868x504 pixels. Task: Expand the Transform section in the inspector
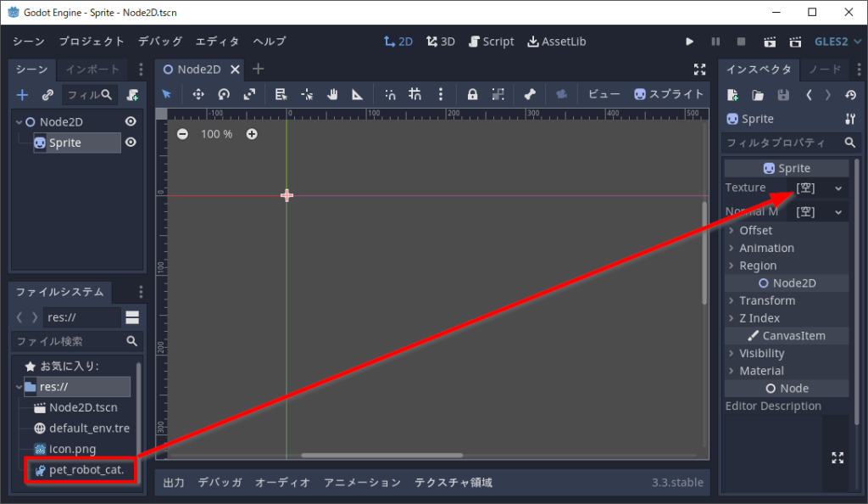click(766, 300)
